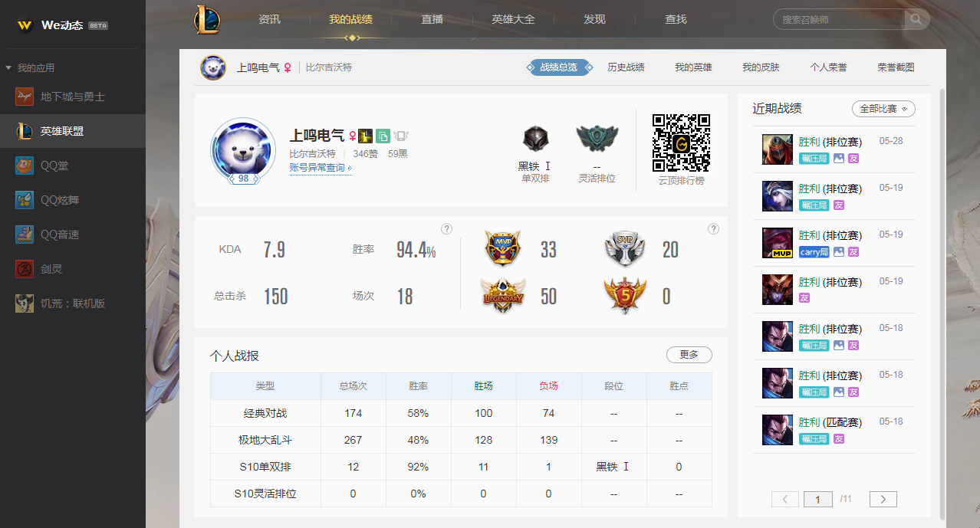Open the 匹配赛 match on 05-18
The height and width of the screenshot is (528, 980).
(834, 430)
